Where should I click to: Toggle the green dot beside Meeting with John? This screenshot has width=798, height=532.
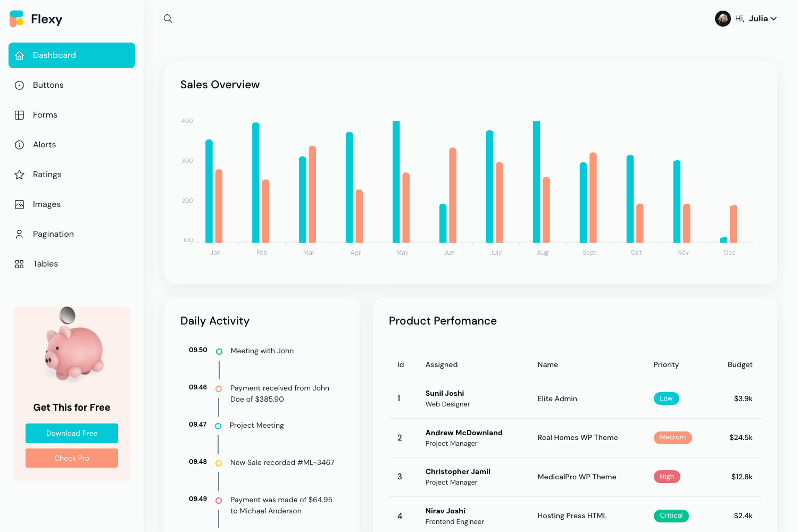[219, 351]
